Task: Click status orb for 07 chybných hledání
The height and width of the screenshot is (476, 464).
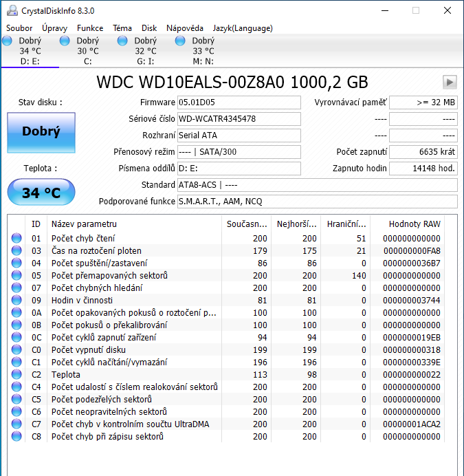Action: 16,288
